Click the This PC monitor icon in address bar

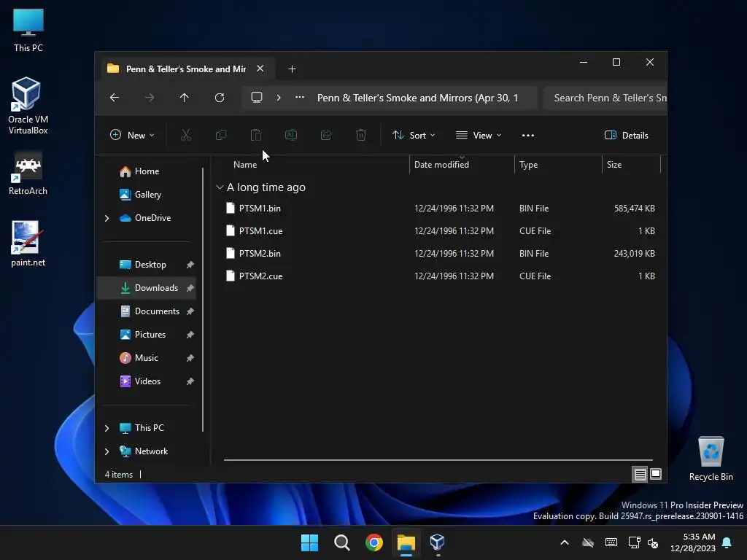(257, 98)
